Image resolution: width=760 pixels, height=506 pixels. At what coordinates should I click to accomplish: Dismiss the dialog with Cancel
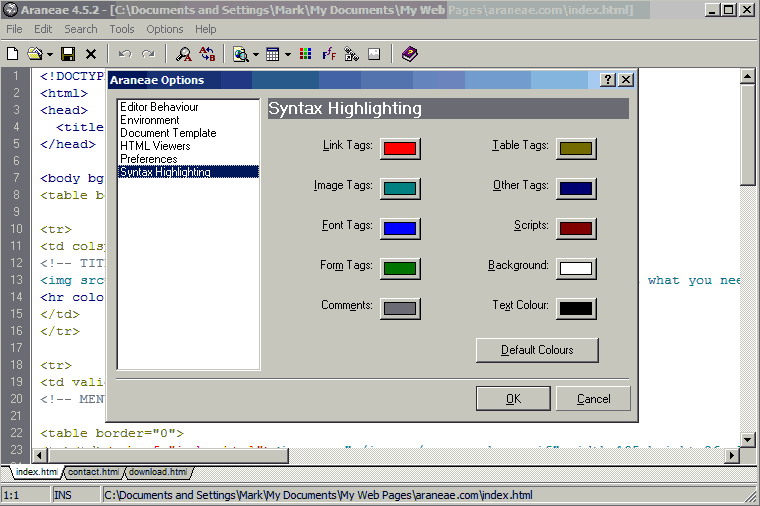click(x=593, y=398)
